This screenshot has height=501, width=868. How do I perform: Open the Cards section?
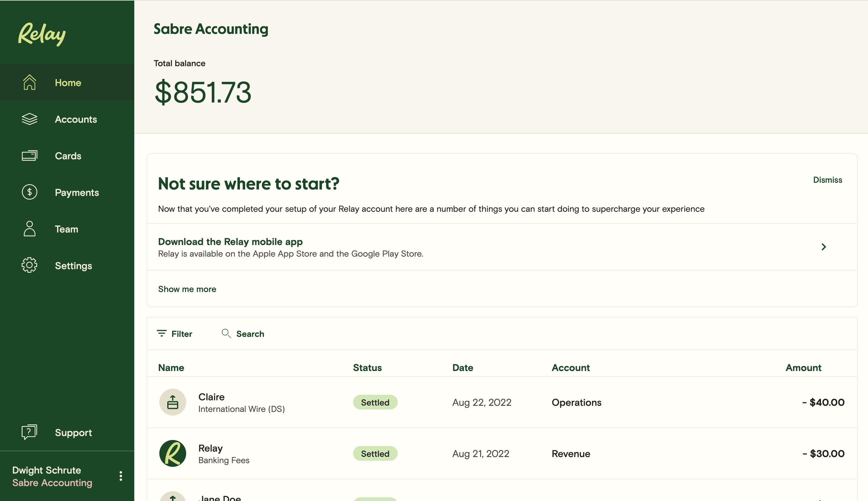coord(67,156)
